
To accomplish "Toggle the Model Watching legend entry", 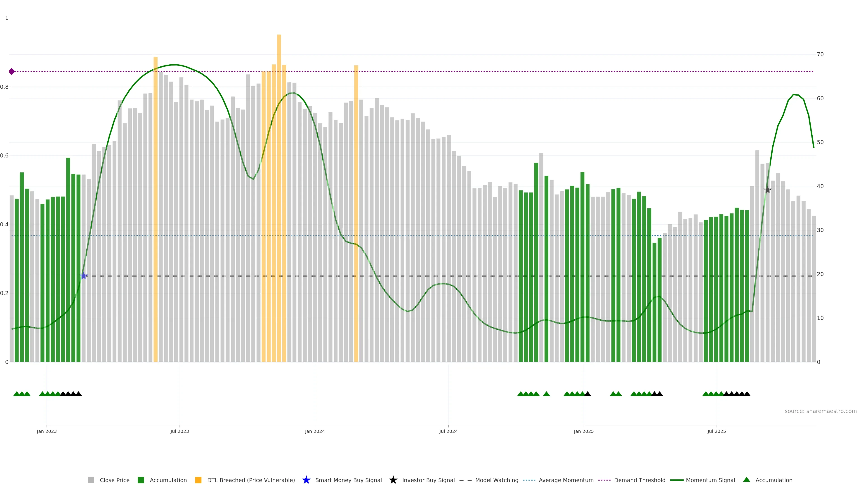I will click(496, 480).
